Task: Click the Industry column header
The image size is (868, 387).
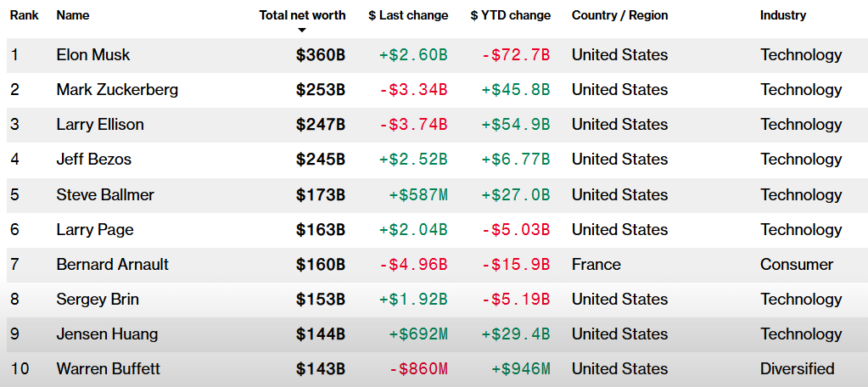Action: [x=783, y=15]
